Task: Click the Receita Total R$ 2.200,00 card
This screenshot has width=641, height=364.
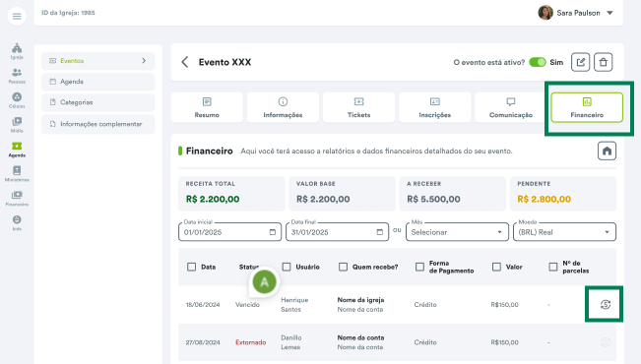Action: coord(231,194)
